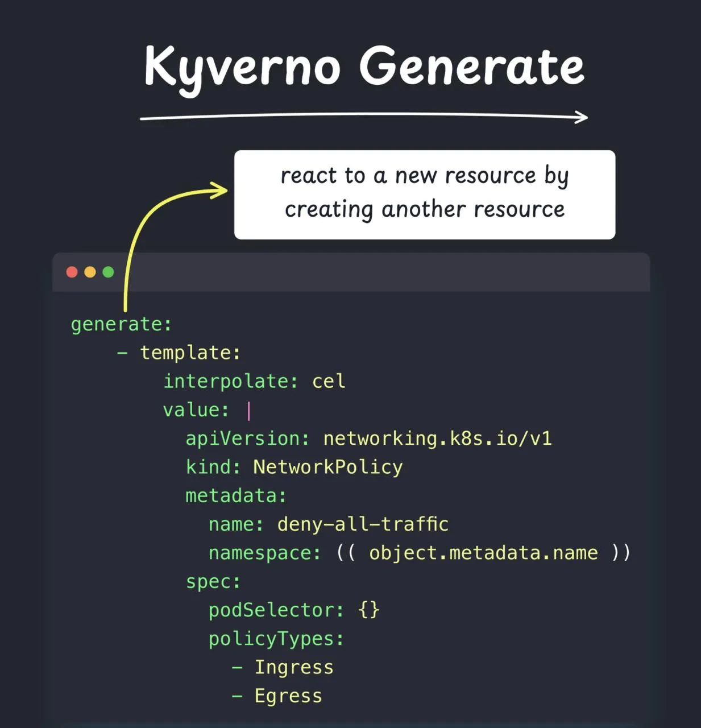This screenshot has width=701, height=728.
Task: Click the 'cel' value
Action: click(329, 381)
